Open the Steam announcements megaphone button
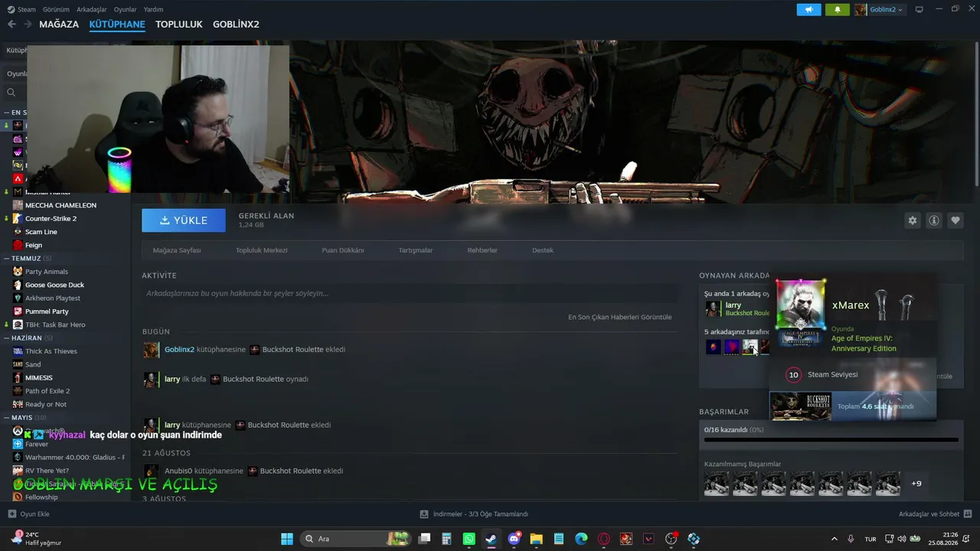Image resolution: width=980 pixels, height=551 pixels. [808, 9]
